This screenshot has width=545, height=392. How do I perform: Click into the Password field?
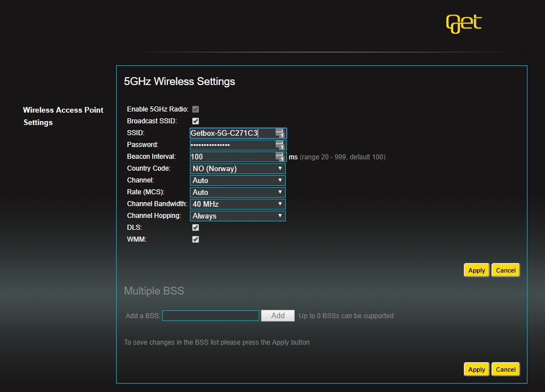238,145
